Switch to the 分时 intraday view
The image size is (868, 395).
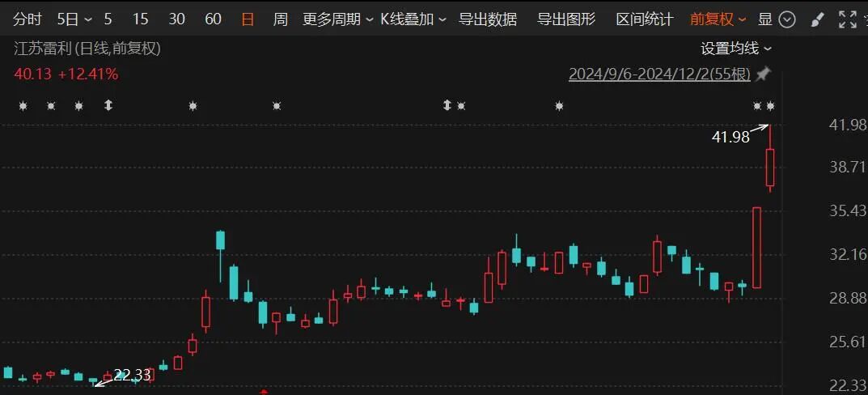(x=28, y=20)
